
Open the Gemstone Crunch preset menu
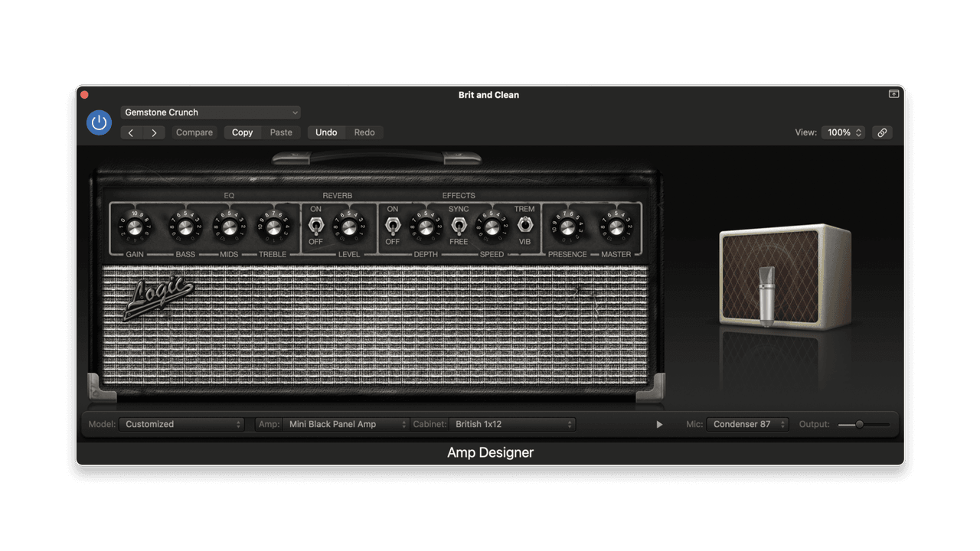pyautogui.click(x=210, y=112)
